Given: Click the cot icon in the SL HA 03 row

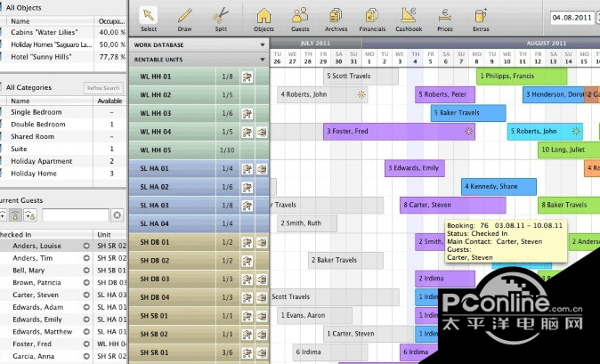Looking at the screenshot, I should (247, 206).
